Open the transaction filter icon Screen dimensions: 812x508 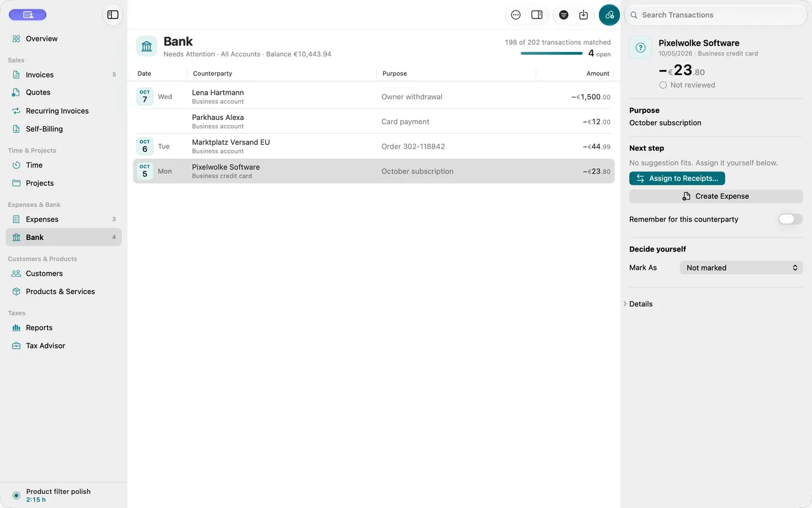pos(564,15)
